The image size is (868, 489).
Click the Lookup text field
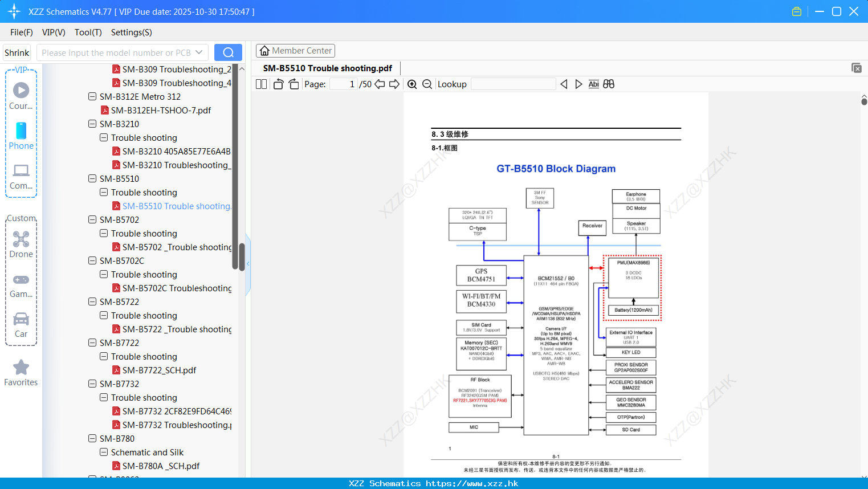514,84
